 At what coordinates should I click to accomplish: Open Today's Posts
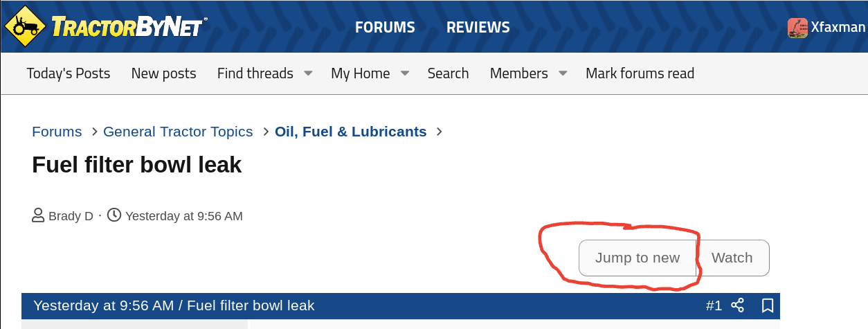[x=69, y=73]
